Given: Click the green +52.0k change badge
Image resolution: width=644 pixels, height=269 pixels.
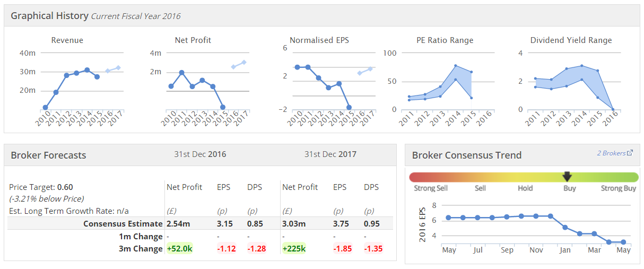Looking at the screenshot, I should point(179,249).
